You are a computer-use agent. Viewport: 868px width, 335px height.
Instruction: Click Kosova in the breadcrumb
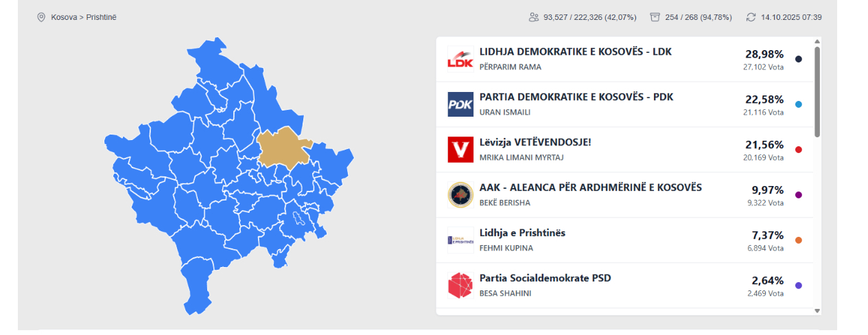[64, 17]
